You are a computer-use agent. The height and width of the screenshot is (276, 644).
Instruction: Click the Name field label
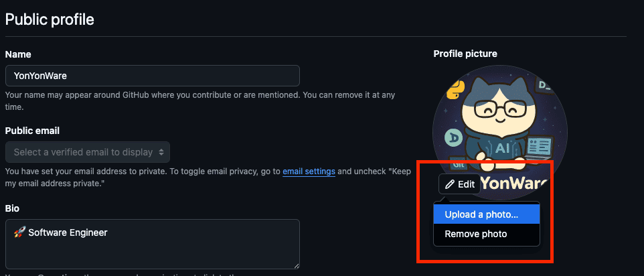[18, 54]
